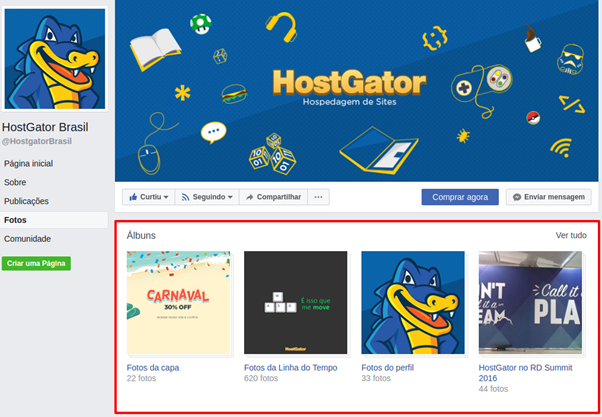
Task: Click the '620 fotos' count text
Action: [x=261, y=378]
